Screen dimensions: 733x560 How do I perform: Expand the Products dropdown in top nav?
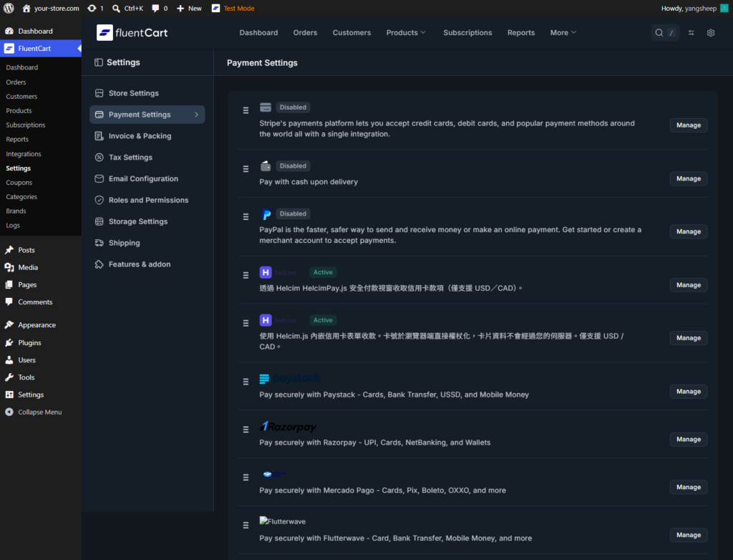[407, 33]
